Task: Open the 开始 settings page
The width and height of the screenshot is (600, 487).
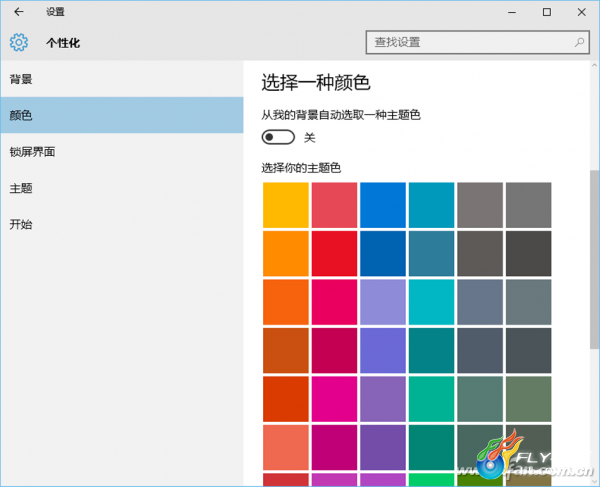Action: pyautogui.click(x=122, y=224)
